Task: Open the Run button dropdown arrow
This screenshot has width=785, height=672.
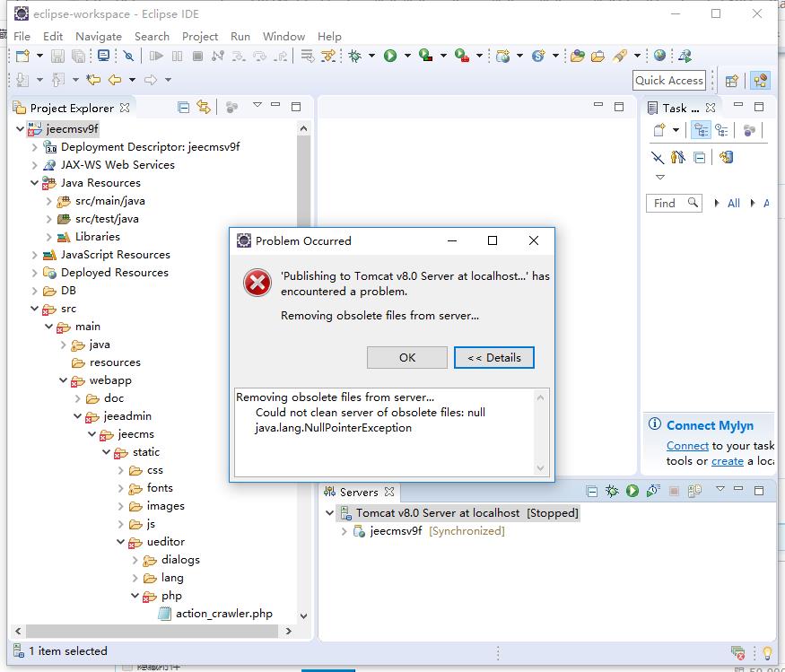Action: pos(407,56)
